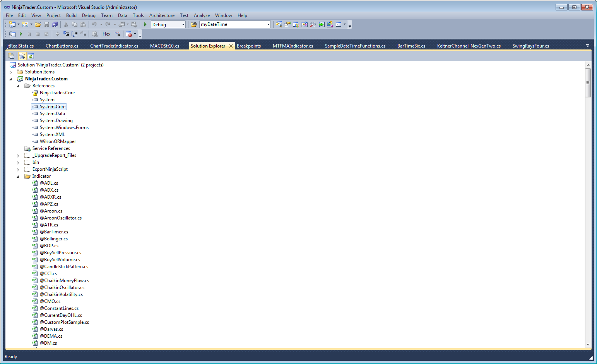Select the Service References node
This screenshot has width=597, height=364.
[51, 148]
